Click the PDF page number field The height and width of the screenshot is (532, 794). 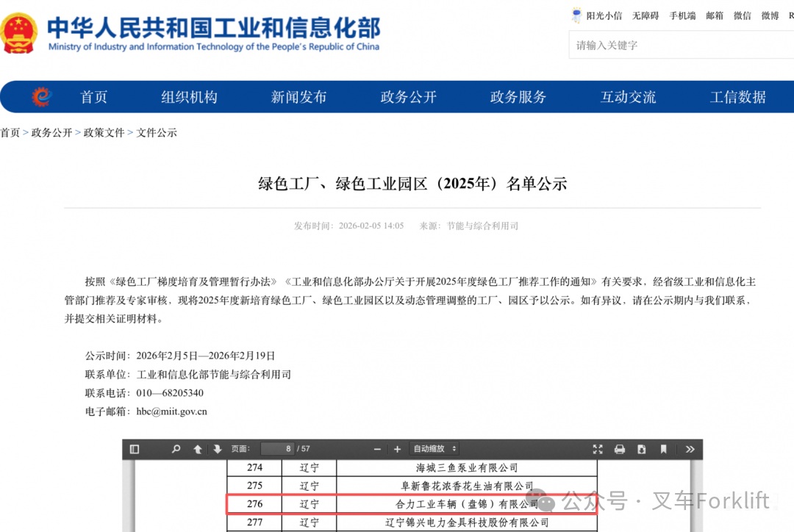pyautogui.click(x=277, y=449)
